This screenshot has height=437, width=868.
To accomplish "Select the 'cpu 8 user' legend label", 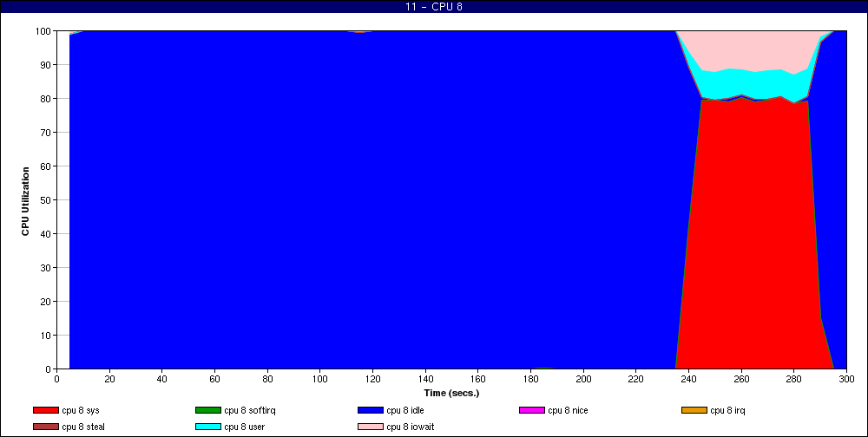I will [x=245, y=427].
